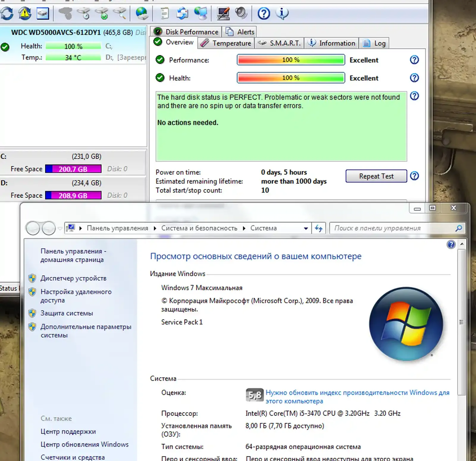
Task: Click the address bar refresh button
Action: click(x=319, y=228)
